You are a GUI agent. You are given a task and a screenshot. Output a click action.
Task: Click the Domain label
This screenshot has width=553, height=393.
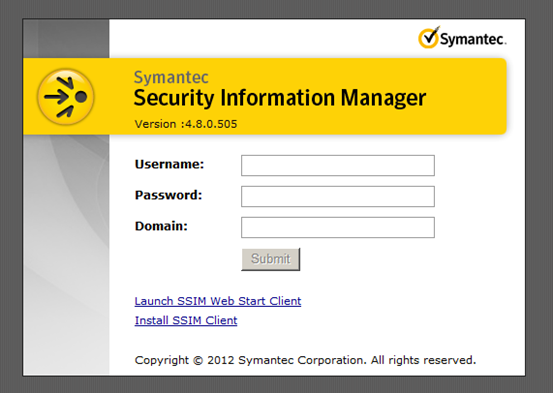pyautogui.click(x=161, y=226)
